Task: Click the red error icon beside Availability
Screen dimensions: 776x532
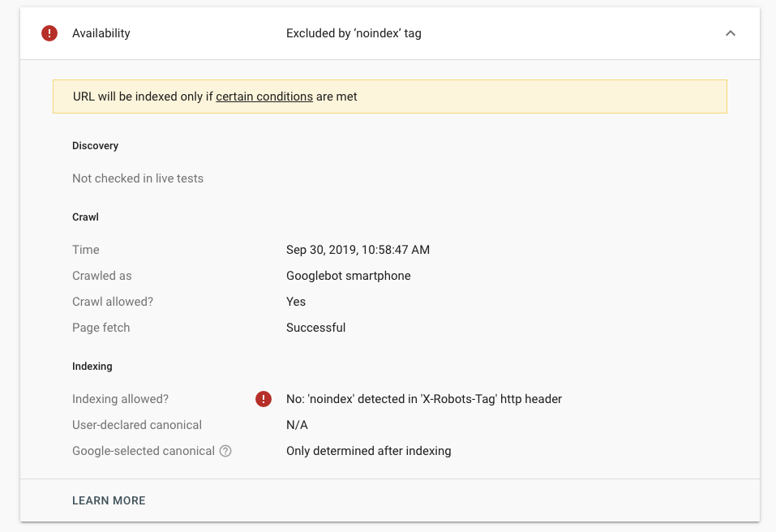Action: click(49, 33)
